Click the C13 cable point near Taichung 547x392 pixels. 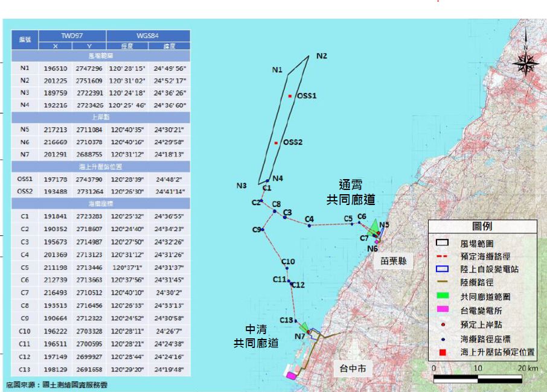pyautogui.click(x=296, y=321)
